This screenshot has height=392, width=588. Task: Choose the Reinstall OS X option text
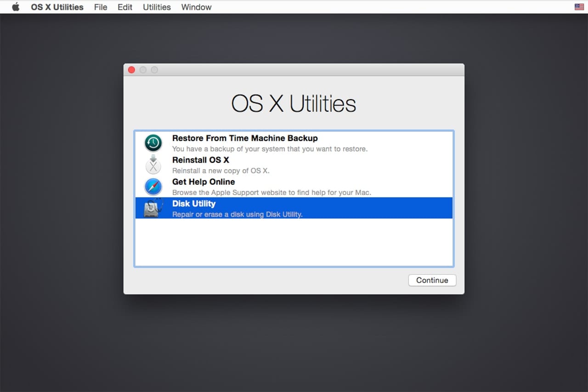pos(200,160)
